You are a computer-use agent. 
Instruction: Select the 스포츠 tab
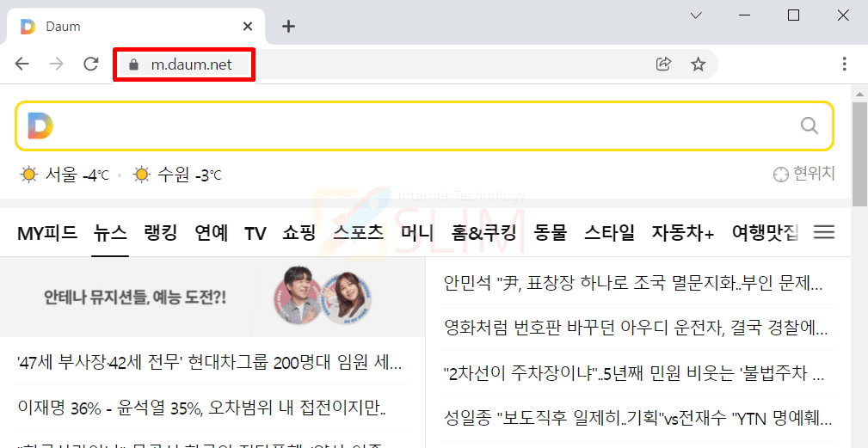(x=358, y=233)
